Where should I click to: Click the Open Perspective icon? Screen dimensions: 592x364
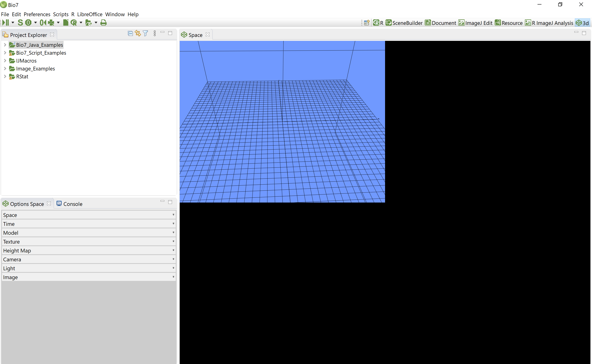[x=367, y=23]
